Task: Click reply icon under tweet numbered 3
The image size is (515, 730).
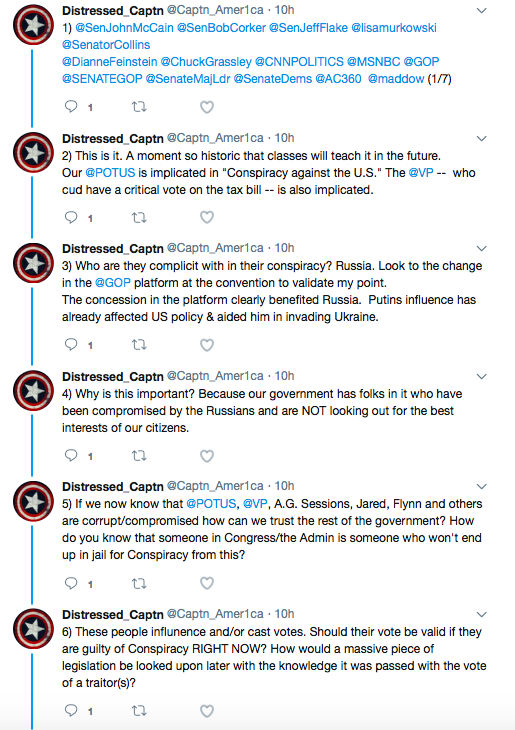Action: click(71, 345)
